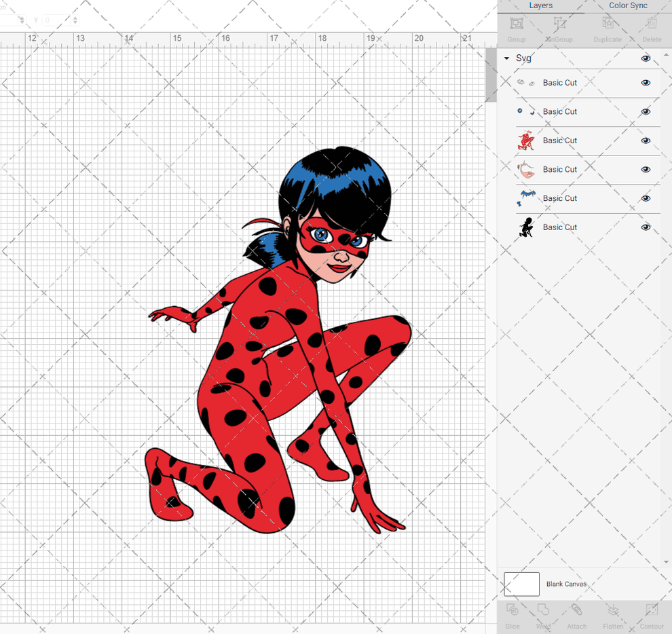Hide the Svg group visibility
Viewport: 672px width, 634px height.
[x=646, y=59]
